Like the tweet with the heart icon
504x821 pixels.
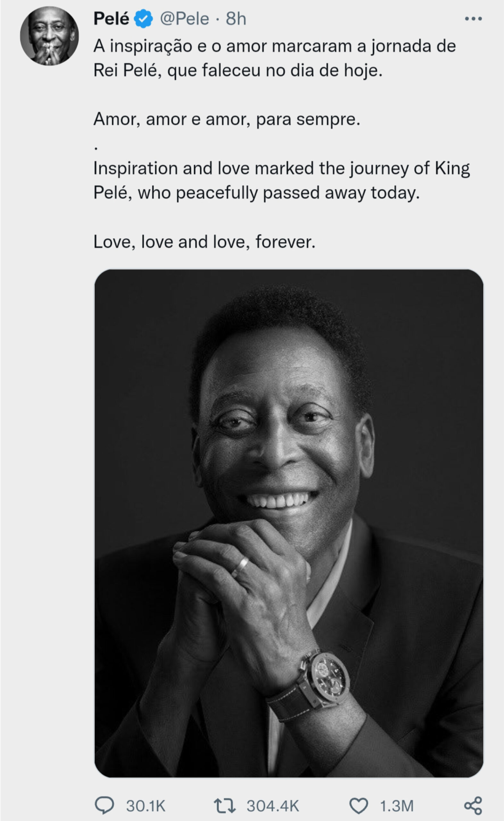pos(358,806)
